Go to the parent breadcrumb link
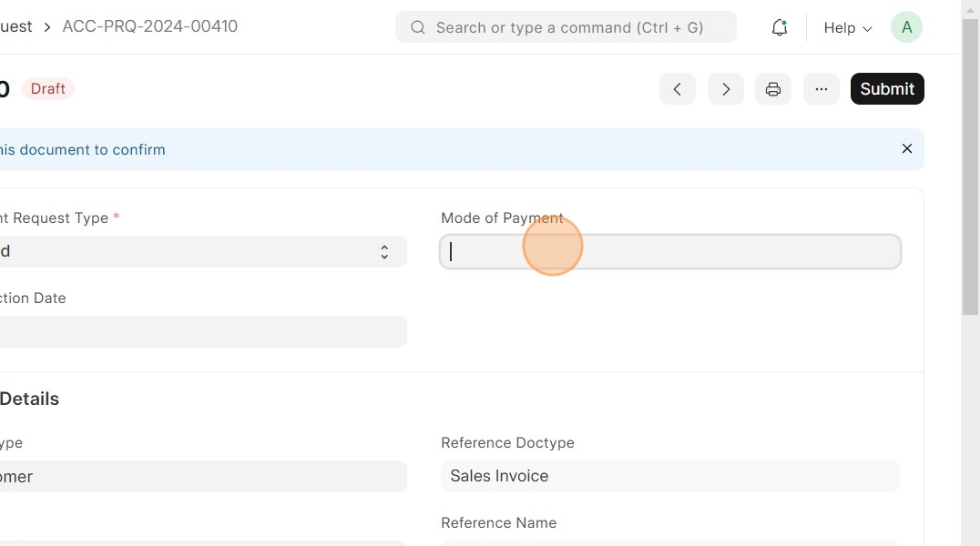Screen dimensions: 980x546 15,26
